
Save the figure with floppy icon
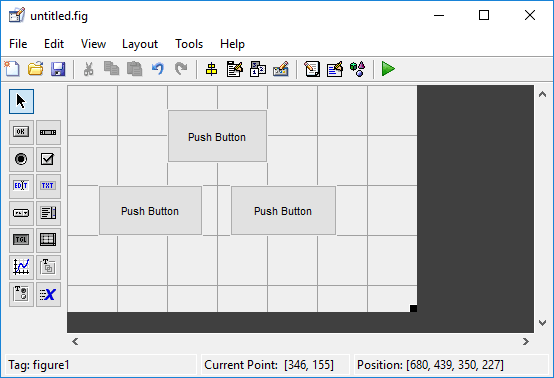tap(58, 69)
